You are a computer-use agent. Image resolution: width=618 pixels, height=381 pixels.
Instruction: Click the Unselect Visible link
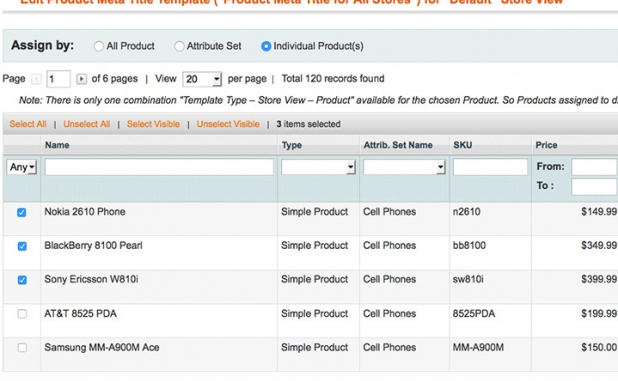point(228,124)
